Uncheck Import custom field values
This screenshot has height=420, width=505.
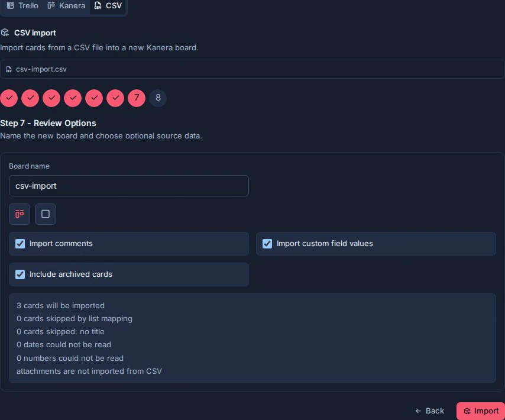click(267, 244)
